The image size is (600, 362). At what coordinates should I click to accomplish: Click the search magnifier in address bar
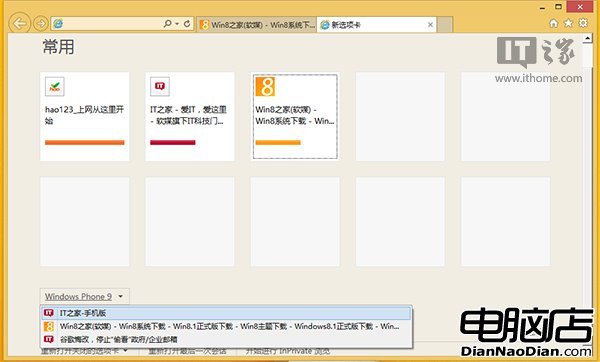tap(167, 24)
